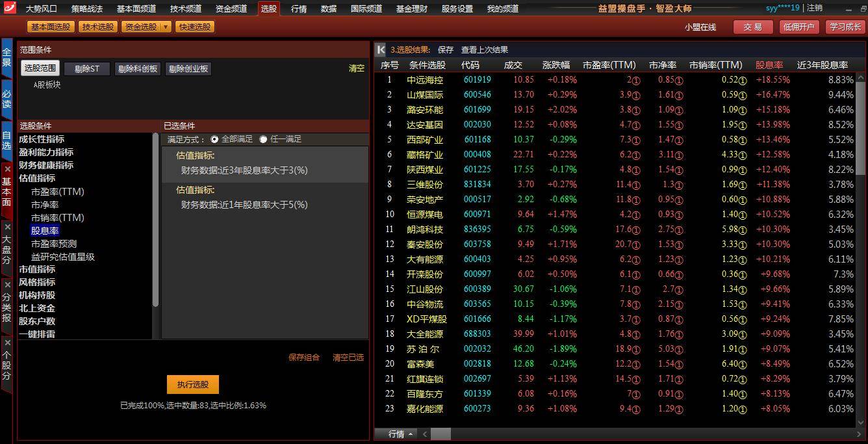Screen dimensions: 868x444
Task: Click the circled 1 after 三维股份 市销率
Action: tap(743, 185)
